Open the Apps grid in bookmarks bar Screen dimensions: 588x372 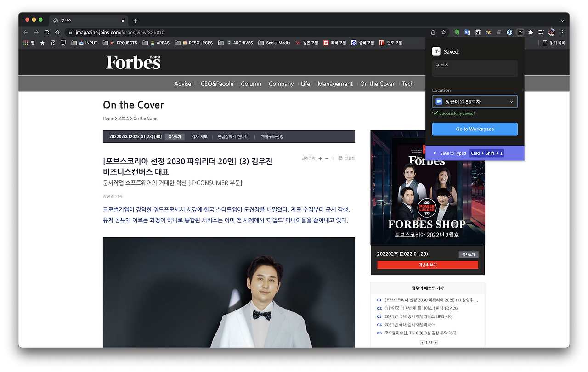pos(26,43)
